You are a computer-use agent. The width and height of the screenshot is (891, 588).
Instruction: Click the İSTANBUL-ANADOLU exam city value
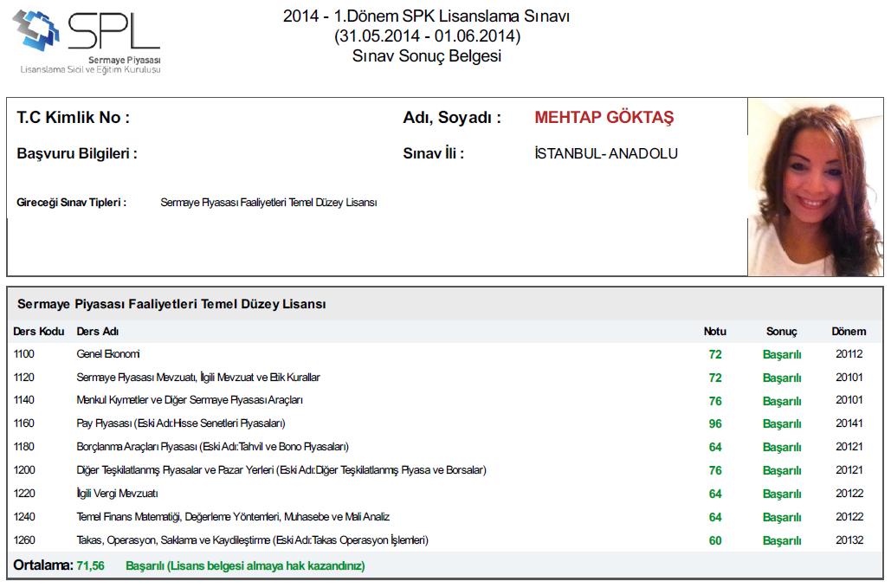[606, 153]
